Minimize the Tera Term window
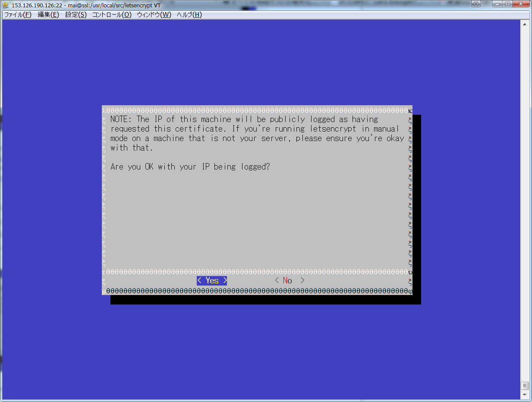The width and height of the screenshot is (532, 402). point(496,4)
